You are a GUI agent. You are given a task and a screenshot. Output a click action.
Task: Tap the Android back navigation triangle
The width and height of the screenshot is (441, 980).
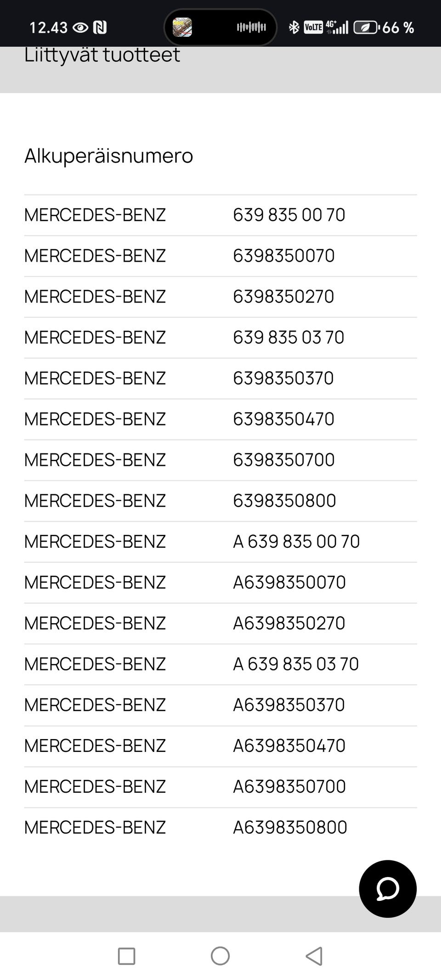coord(314,956)
